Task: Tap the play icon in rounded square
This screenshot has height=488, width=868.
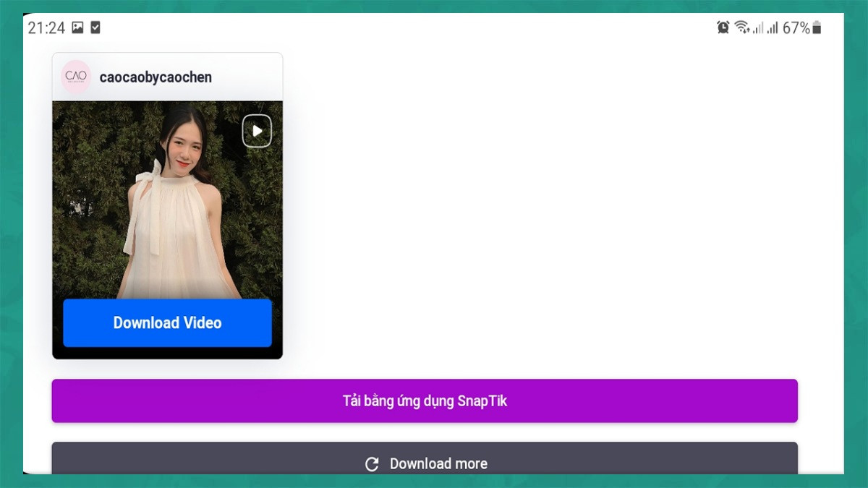Action: coord(257,130)
